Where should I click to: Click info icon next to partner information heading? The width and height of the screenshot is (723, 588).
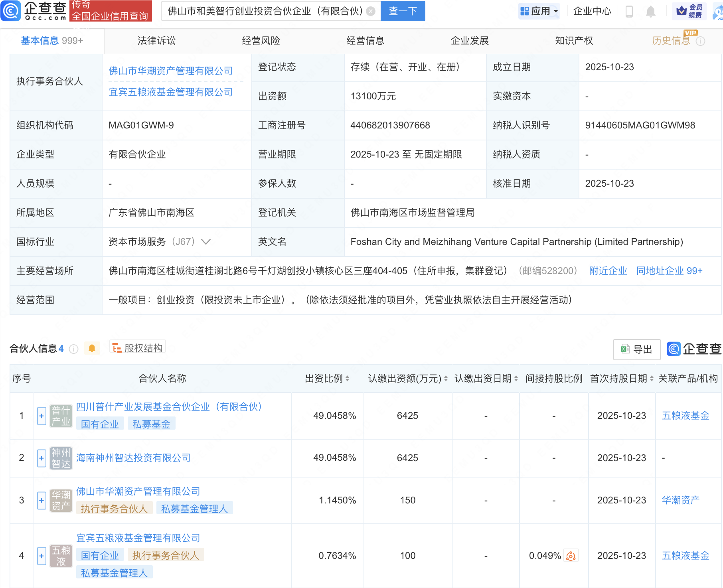click(73, 349)
